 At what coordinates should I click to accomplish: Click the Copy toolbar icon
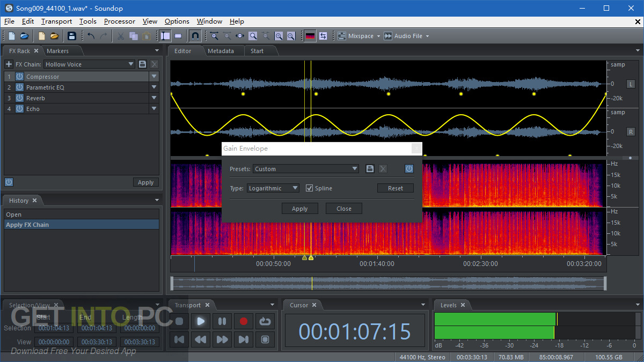click(134, 36)
